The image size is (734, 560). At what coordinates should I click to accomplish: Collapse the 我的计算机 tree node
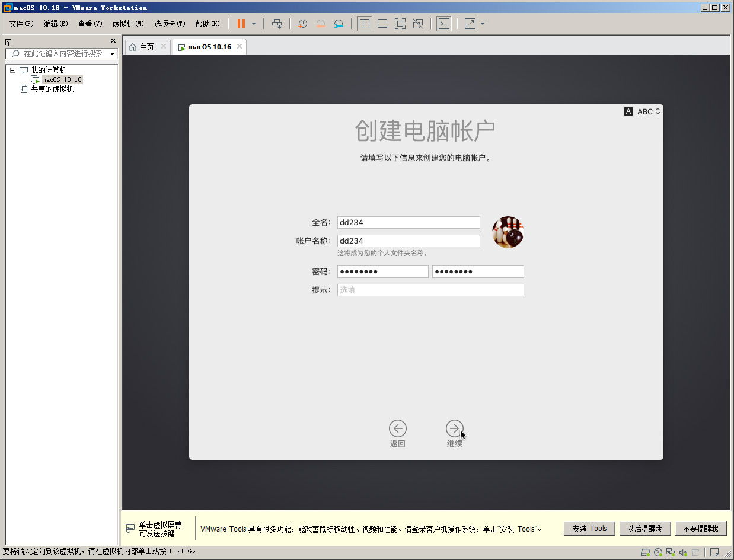[x=12, y=70]
